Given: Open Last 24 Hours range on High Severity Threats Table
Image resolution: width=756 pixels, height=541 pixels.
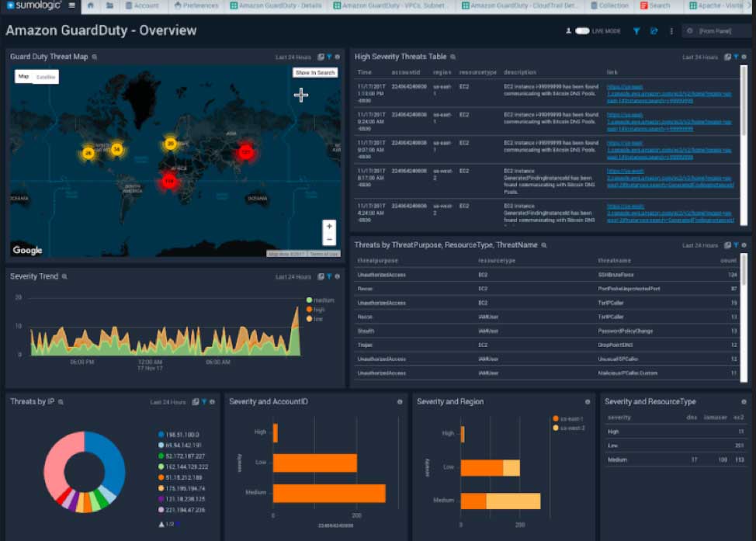Looking at the screenshot, I should (x=700, y=57).
